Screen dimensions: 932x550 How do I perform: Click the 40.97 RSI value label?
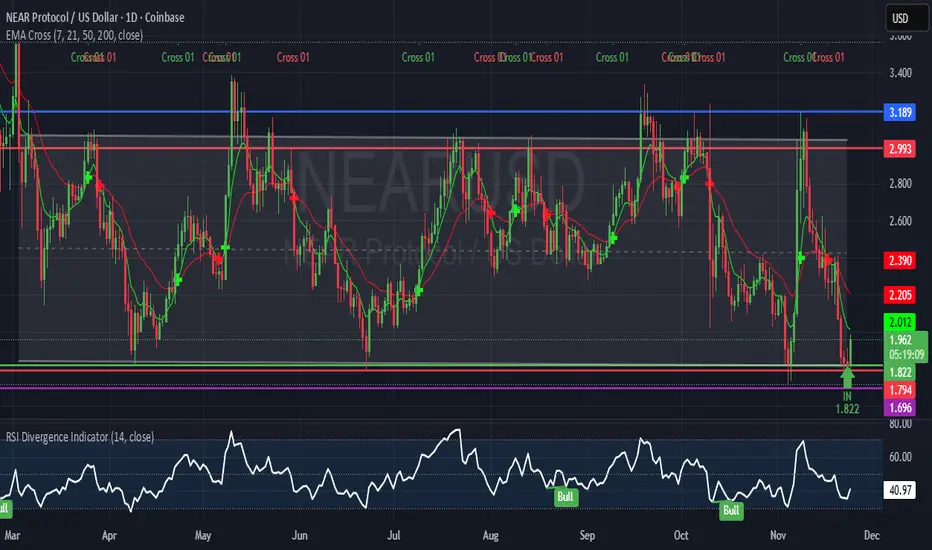click(x=899, y=490)
